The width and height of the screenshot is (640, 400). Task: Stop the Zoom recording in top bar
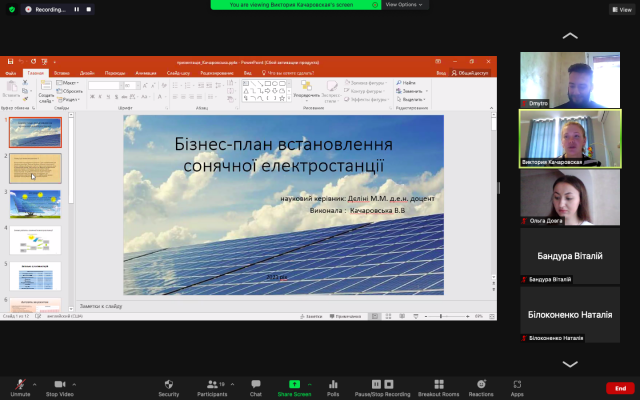point(89,9)
